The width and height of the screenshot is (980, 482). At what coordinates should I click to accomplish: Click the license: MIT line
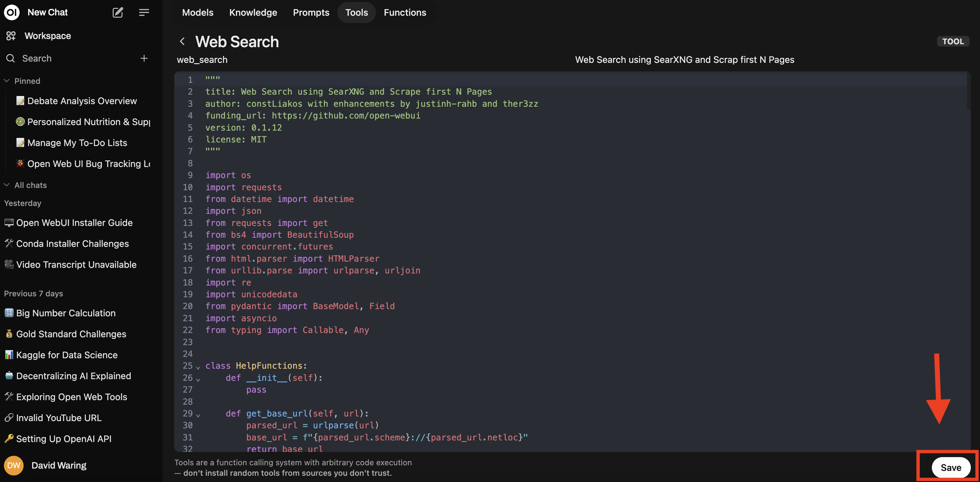coord(236,139)
